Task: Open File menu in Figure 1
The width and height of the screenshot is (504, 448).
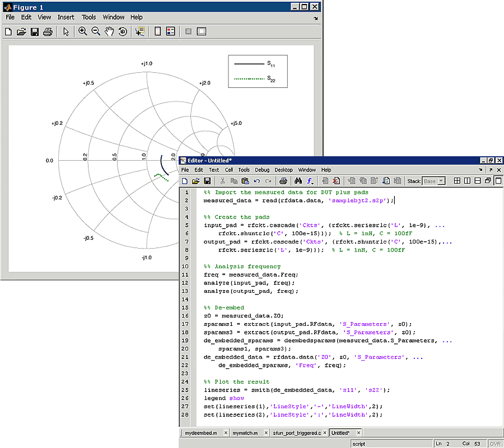Action: point(10,17)
